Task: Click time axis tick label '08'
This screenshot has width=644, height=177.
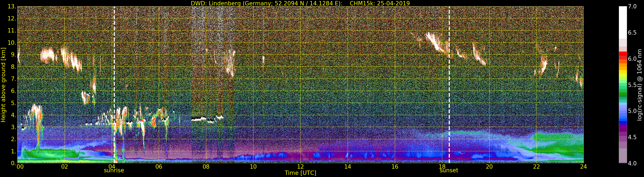Action: coord(206,167)
